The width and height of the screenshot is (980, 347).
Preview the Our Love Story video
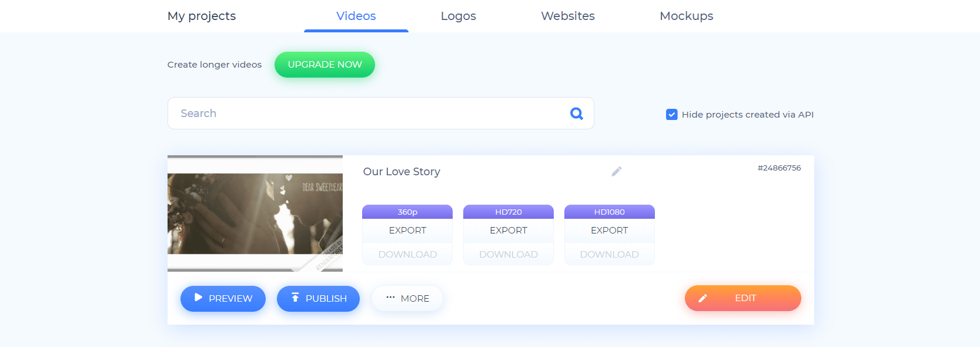tap(223, 299)
